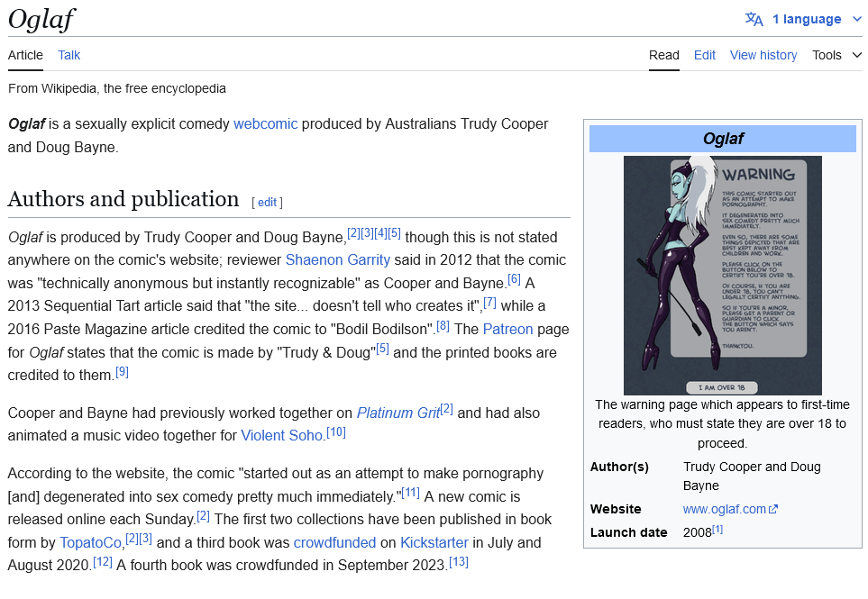Follow the webcomic link
The image size is (868, 599).
(266, 124)
